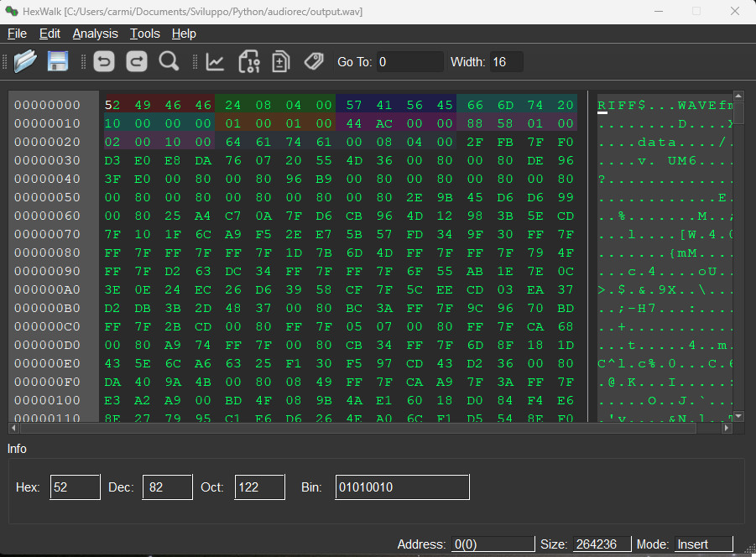Viewport: 756px width, 557px height.
Task: Click the vertical scrollbar down arrow
Action: [x=738, y=416]
